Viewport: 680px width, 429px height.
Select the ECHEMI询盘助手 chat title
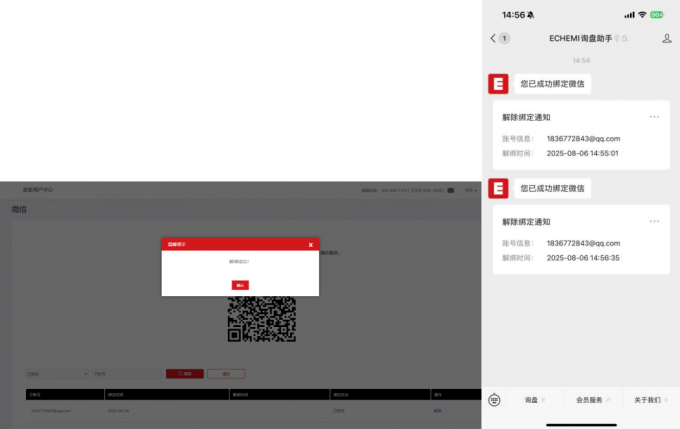point(580,39)
